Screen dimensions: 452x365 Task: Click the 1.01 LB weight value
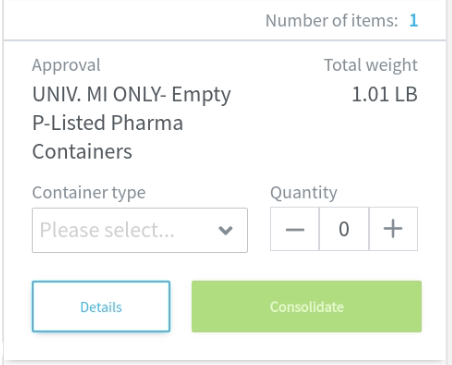[385, 94]
